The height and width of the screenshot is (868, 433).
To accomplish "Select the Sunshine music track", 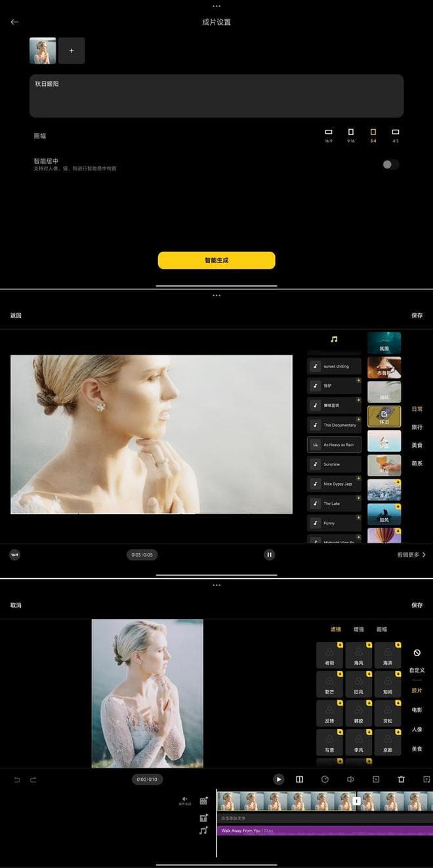I will (x=334, y=464).
